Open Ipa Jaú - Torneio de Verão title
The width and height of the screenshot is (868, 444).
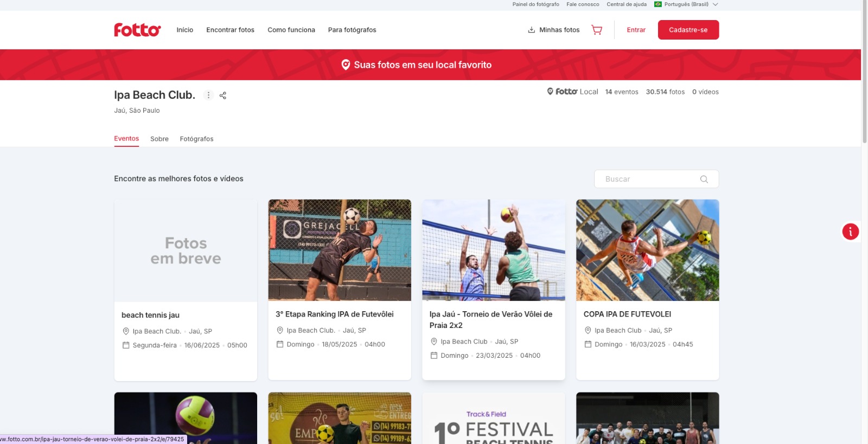pyautogui.click(x=491, y=319)
